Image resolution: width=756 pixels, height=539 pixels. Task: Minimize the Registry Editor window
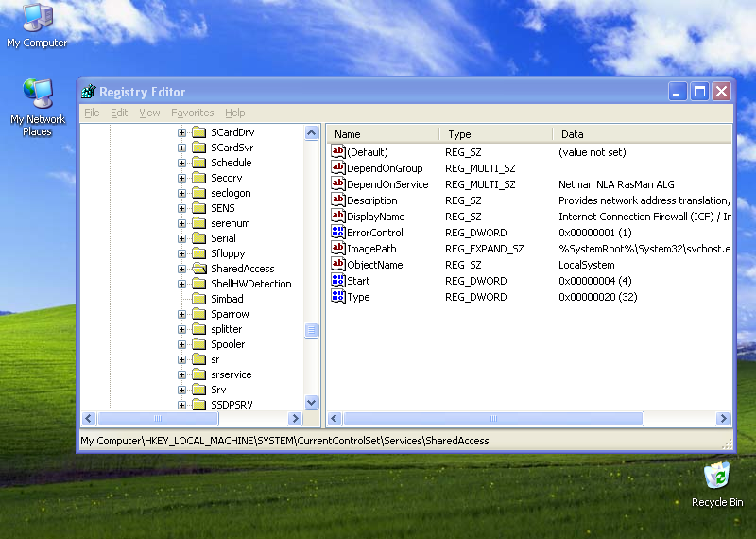678,91
